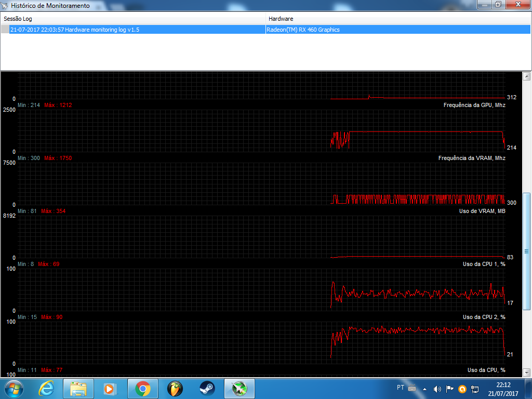Viewport: 532px width, 399px height.
Task: Show hidden tray icons arrow
Action: click(424, 389)
